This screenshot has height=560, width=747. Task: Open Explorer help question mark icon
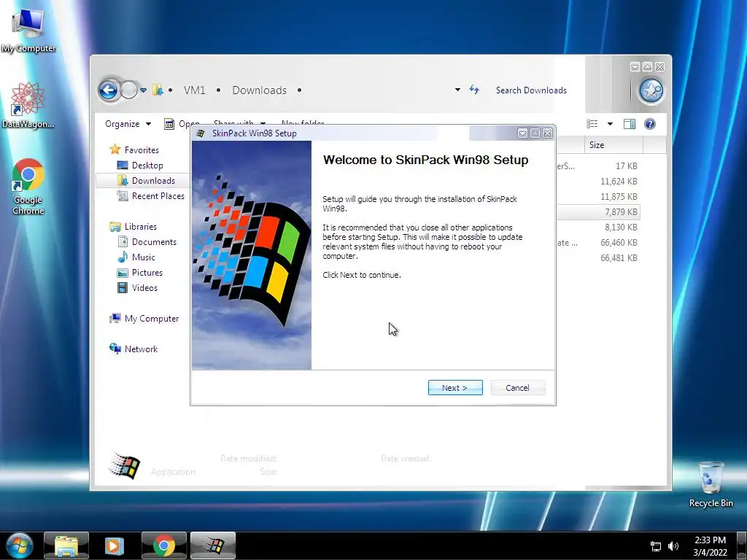[650, 124]
